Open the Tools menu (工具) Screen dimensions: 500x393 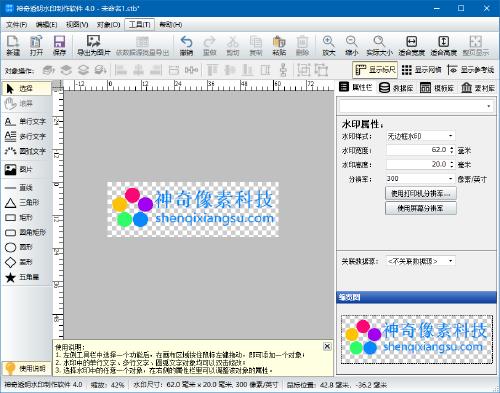tap(140, 25)
